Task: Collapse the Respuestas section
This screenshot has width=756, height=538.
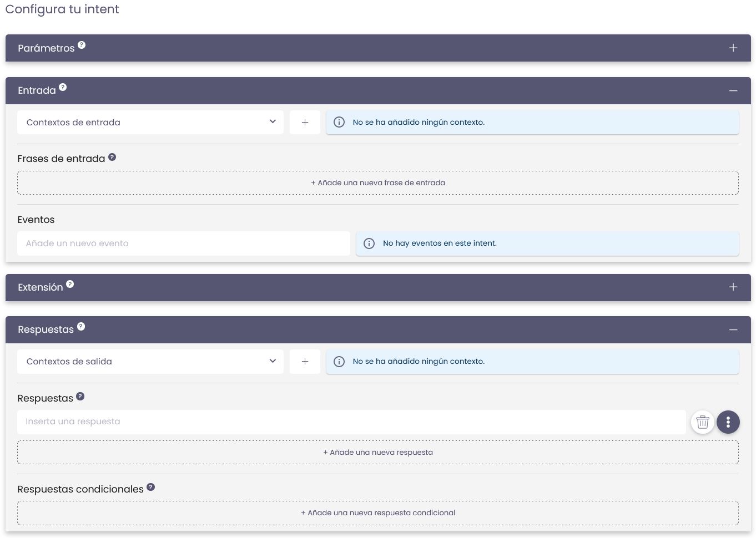Action: (x=733, y=329)
